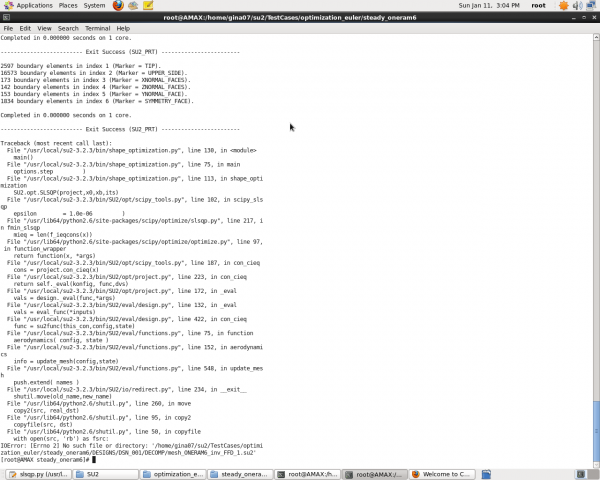Open the Search menu in terminal

point(68,28)
